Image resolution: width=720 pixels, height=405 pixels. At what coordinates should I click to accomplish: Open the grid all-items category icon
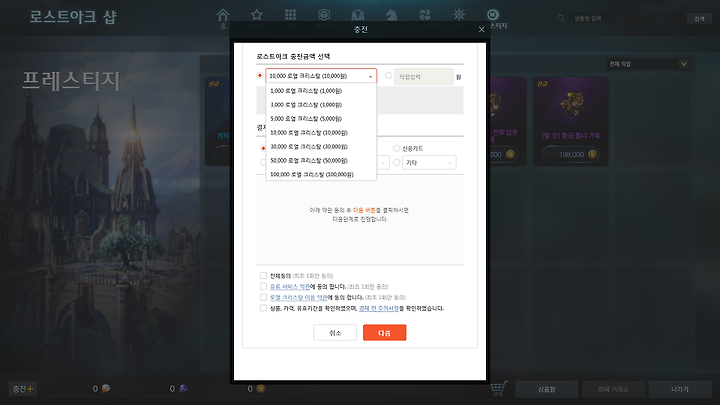290,15
